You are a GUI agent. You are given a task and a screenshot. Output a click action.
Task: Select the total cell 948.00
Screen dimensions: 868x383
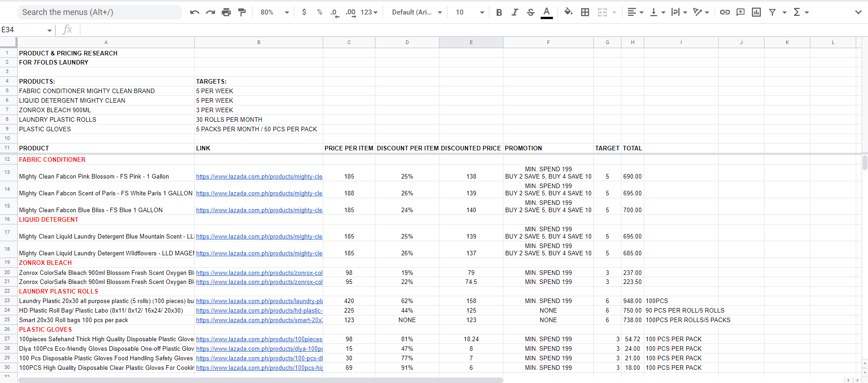point(632,301)
